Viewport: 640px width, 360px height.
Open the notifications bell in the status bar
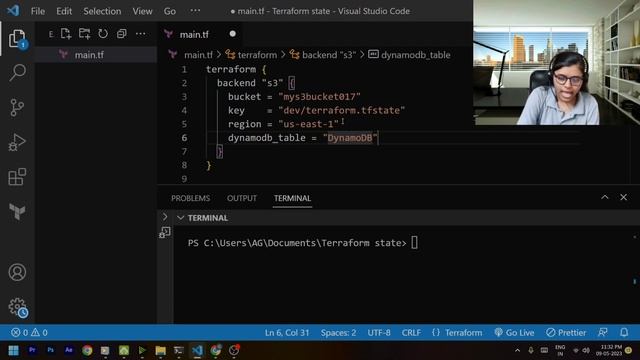(x=624, y=333)
